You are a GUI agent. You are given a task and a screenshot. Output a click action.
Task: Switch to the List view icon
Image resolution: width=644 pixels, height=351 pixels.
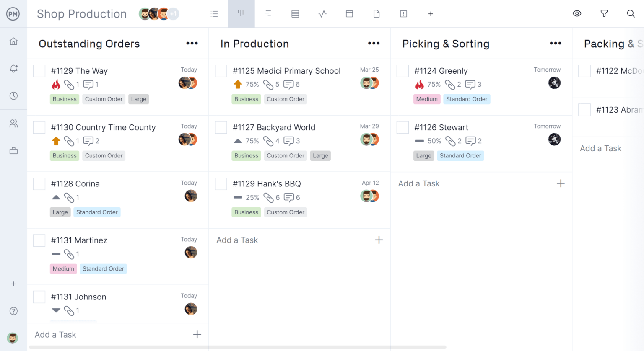click(214, 13)
